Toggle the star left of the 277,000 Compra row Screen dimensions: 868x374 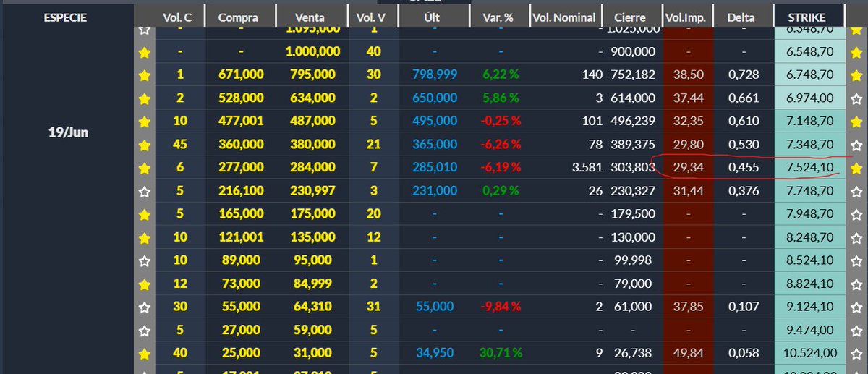tap(145, 168)
